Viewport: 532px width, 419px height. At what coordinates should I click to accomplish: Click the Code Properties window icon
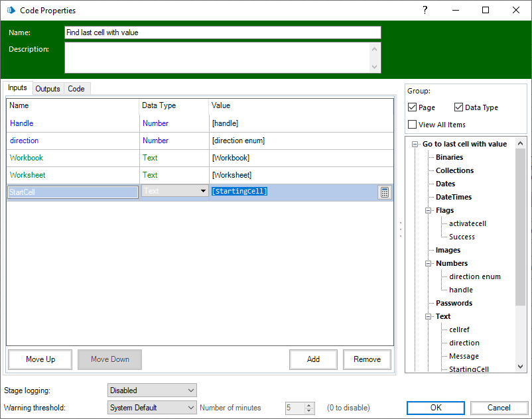11,11
